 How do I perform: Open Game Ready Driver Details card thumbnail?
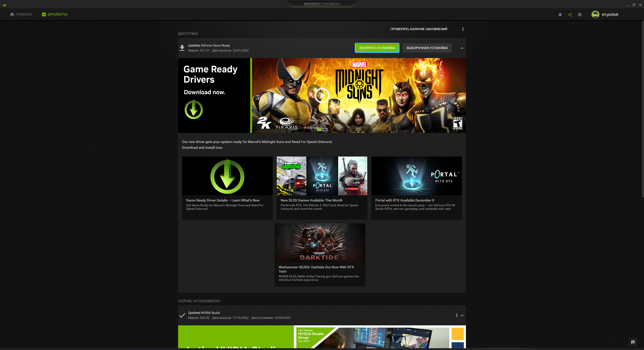(x=227, y=176)
